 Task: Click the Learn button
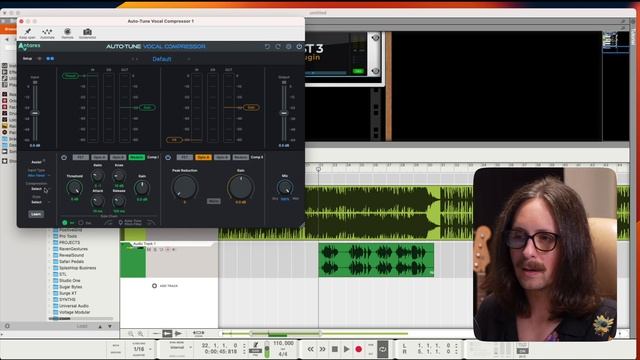tap(36, 214)
